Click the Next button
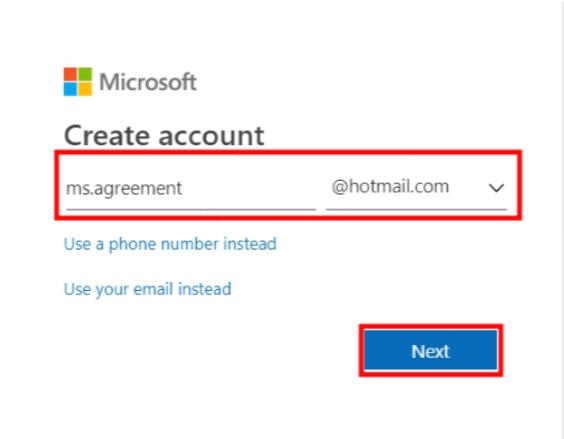 tap(431, 350)
